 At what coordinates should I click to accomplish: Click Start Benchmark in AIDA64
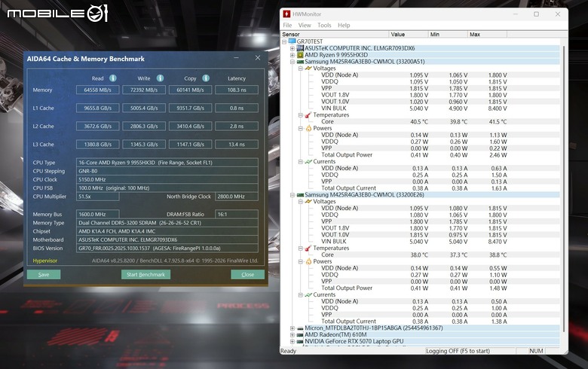(x=145, y=275)
